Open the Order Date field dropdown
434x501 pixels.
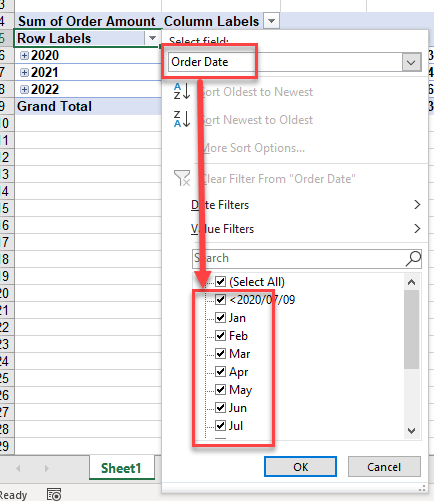pos(411,62)
